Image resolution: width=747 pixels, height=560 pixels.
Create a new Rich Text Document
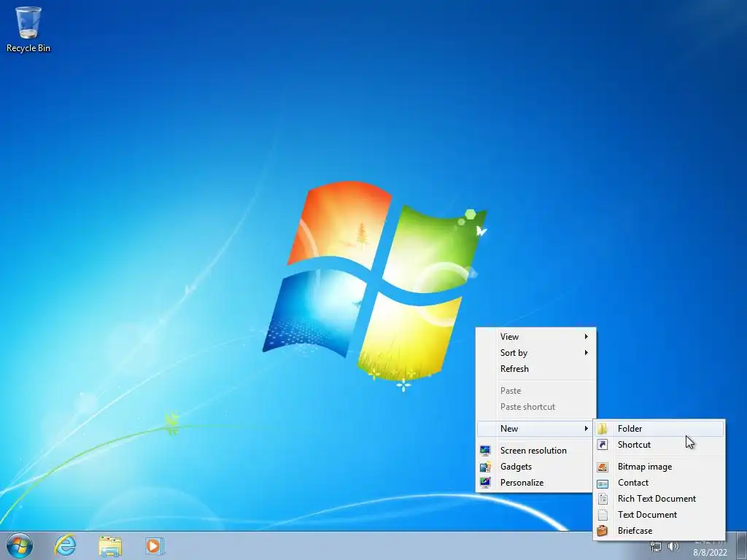point(659,499)
